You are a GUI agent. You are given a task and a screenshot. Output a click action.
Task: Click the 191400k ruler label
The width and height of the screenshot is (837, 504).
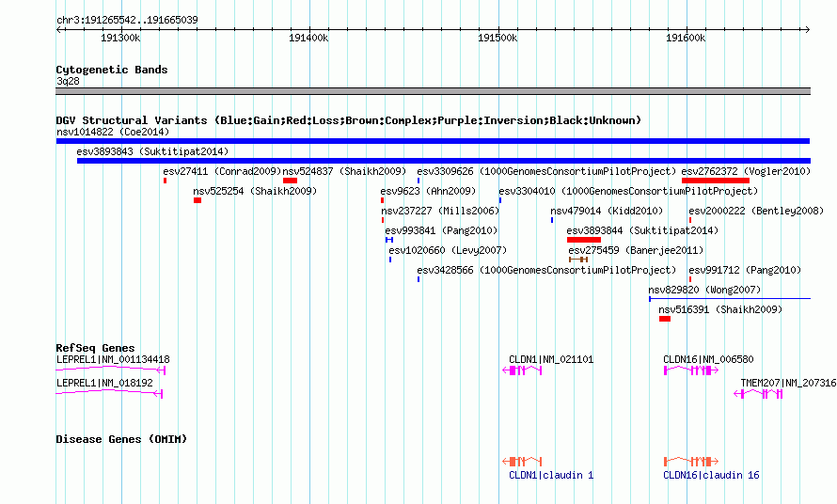coord(308,38)
